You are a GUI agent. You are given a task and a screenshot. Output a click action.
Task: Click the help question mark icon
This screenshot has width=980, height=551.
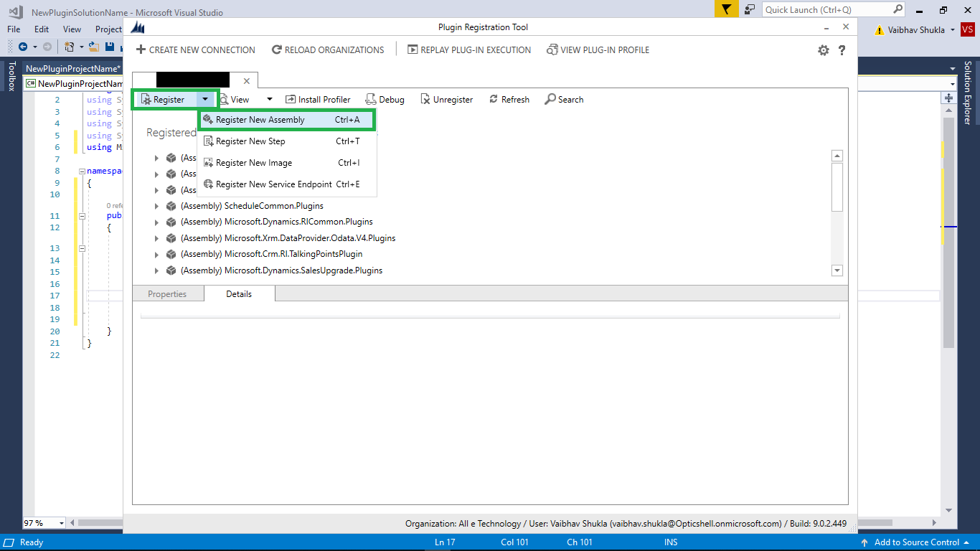842,50
